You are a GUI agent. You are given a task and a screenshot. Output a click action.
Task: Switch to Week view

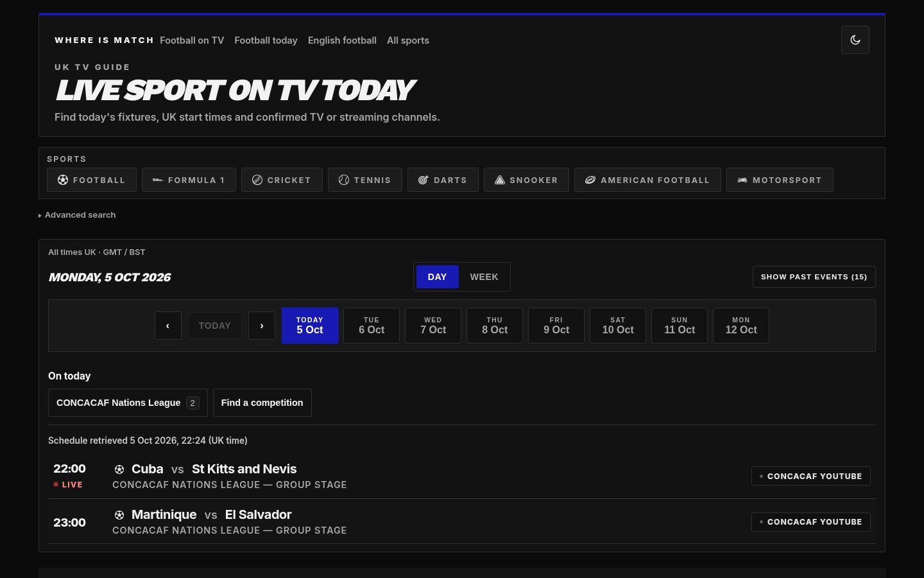click(x=484, y=277)
